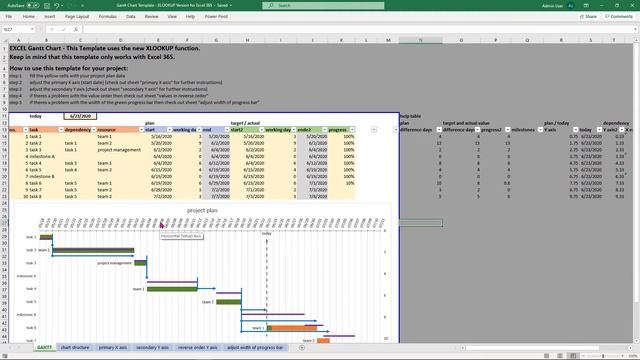Click the Insert Function fx icon
Screen dimensions: 640x360
tap(76, 29)
